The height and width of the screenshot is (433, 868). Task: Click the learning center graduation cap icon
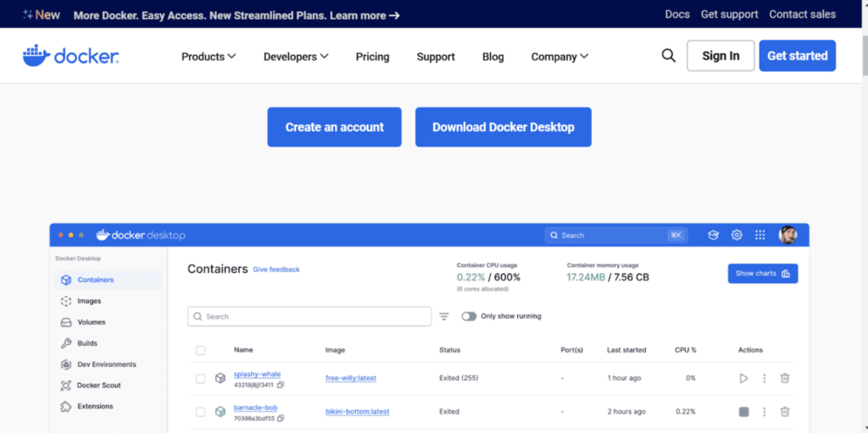(713, 236)
